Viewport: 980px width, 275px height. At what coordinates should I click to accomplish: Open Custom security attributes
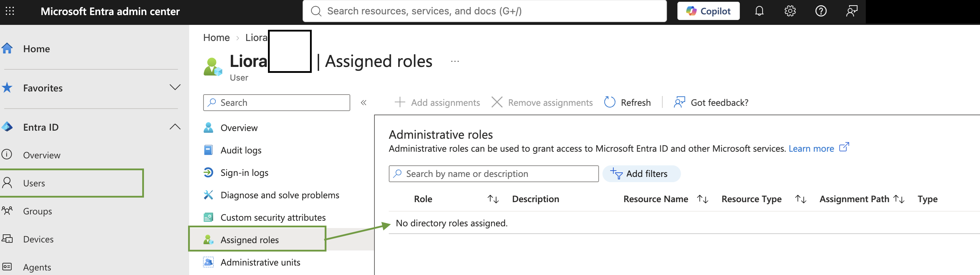point(273,218)
